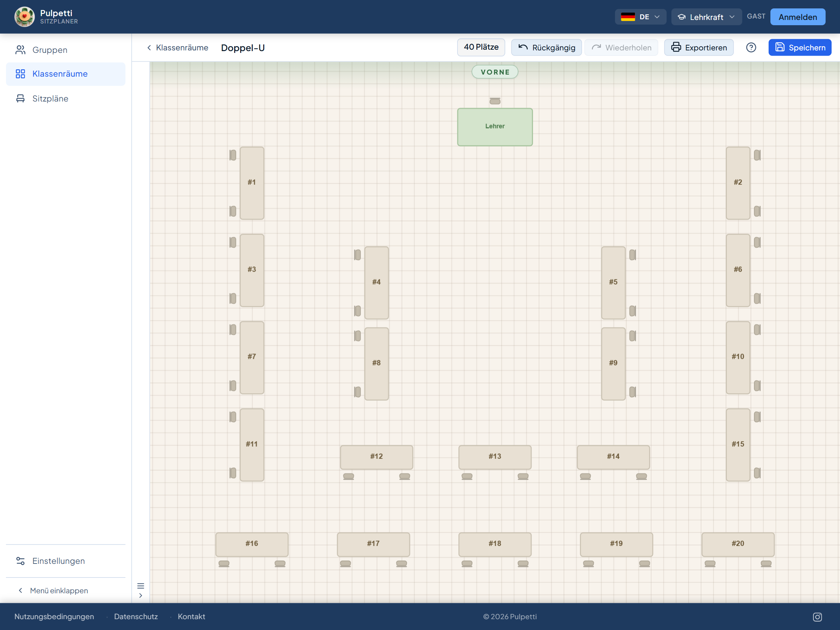Select the green Lehrer desk
The image size is (840, 630).
pos(495,127)
